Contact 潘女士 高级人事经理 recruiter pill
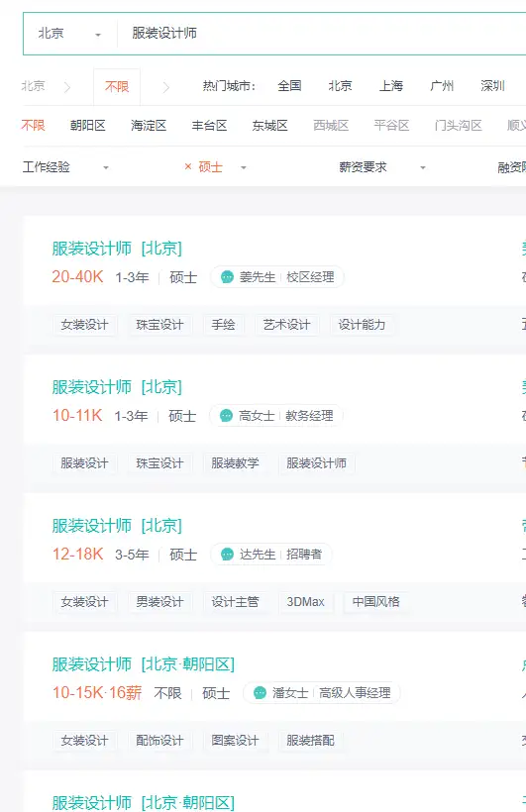Viewport: 526px width, 812px height. click(x=322, y=692)
